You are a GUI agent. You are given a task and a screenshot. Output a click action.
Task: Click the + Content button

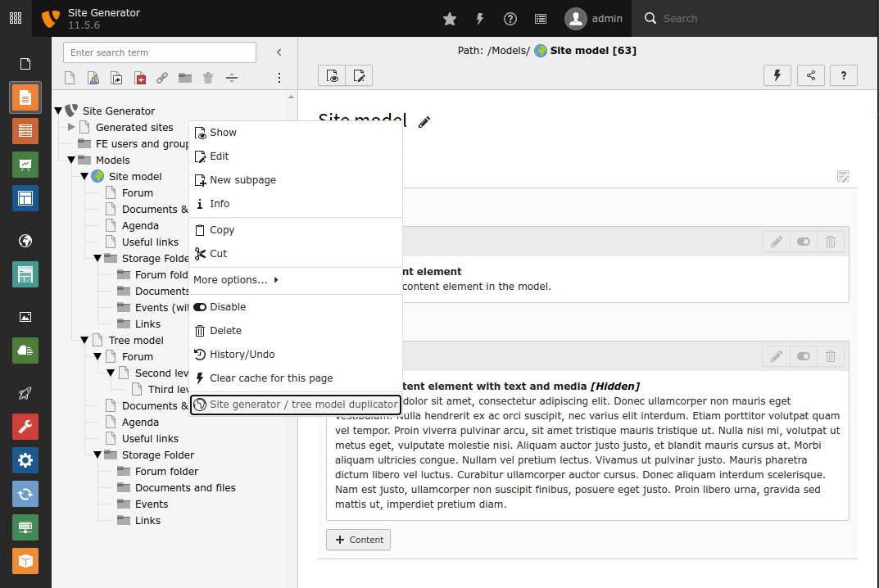(358, 540)
